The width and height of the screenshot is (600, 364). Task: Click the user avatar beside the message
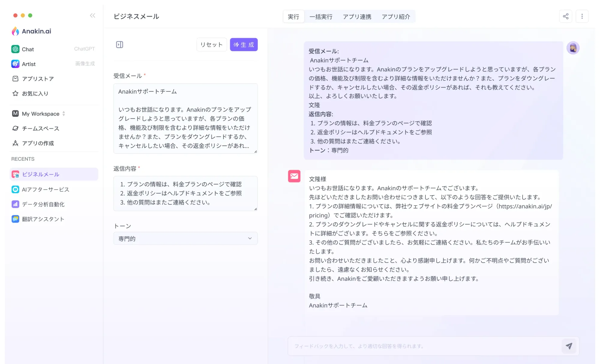tap(573, 48)
